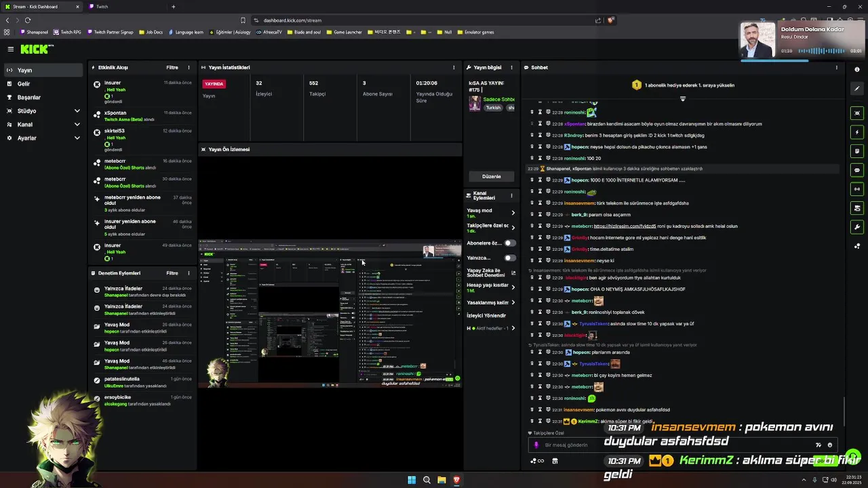The image size is (868, 488).
Task: Click the Kick logo
Action: tap(36, 49)
